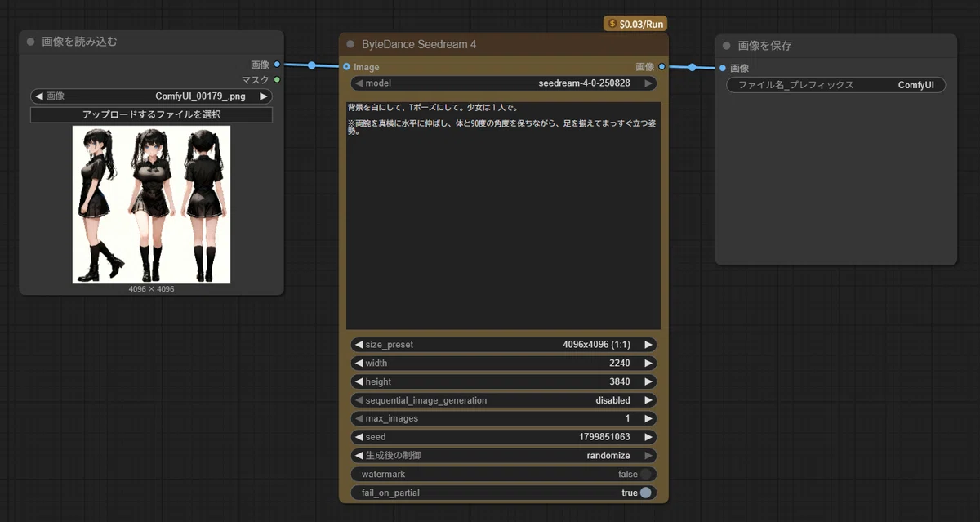Click the image input port on Seedream node
980x522 pixels.
tap(347, 67)
